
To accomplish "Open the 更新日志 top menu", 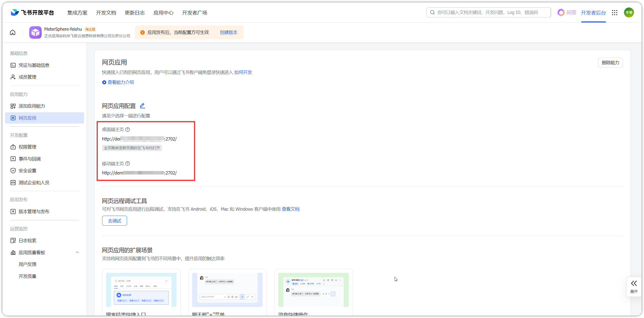I will 135,12.
